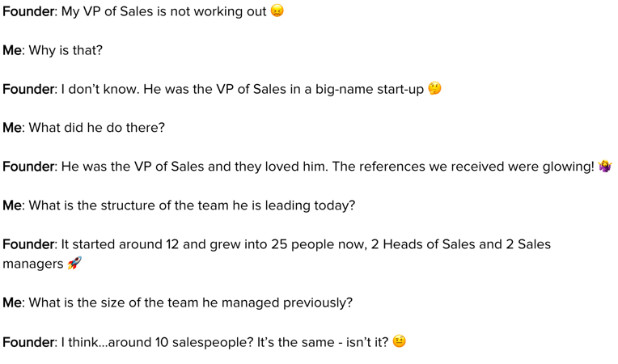
Task: Click the thinking face emoji
Action: pos(434,88)
